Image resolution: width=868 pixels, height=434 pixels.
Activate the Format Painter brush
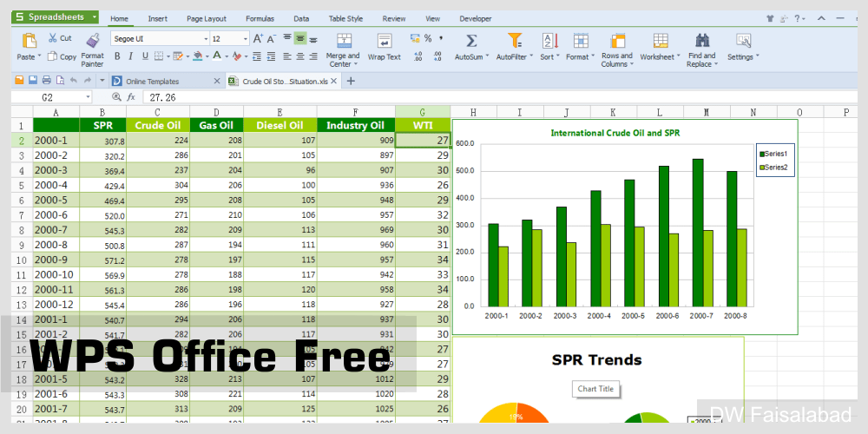click(93, 41)
